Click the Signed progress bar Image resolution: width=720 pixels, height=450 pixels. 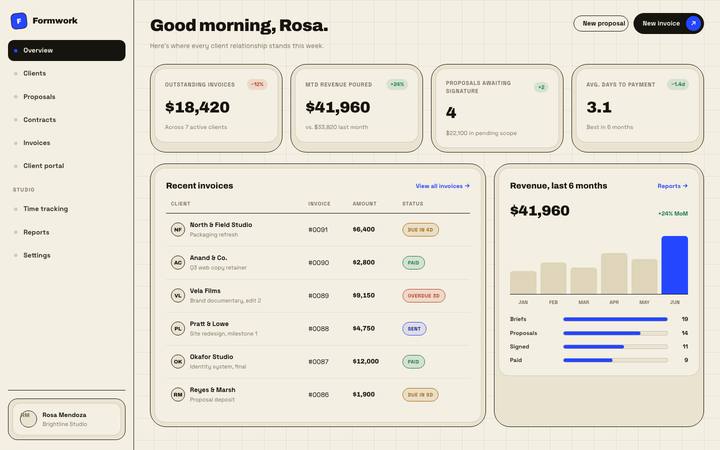pos(615,347)
